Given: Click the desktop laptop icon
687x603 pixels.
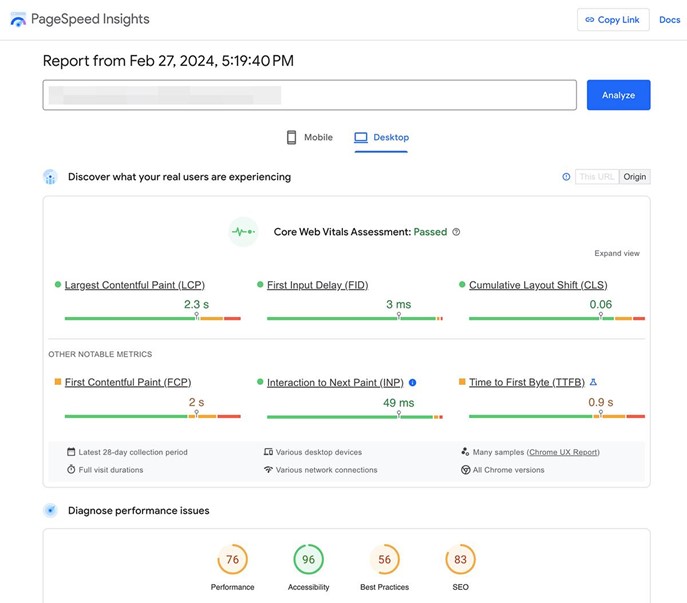Looking at the screenshot, I should click(x=361, y=137).
